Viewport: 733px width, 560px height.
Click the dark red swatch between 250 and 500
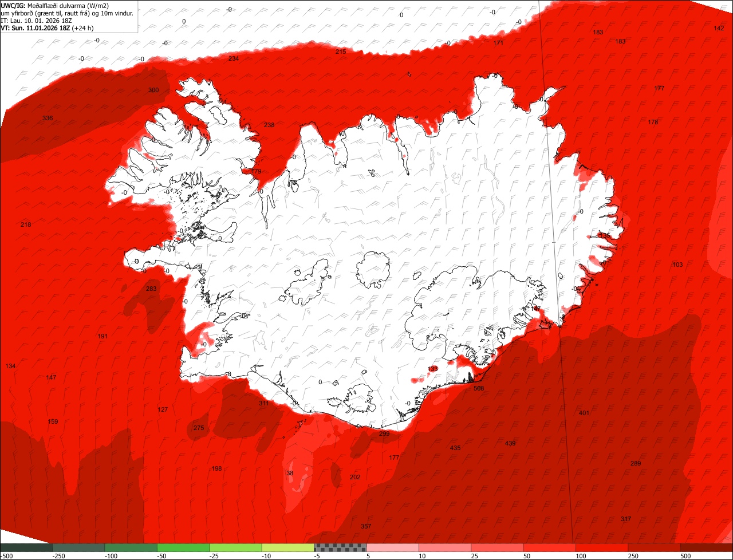654,547
